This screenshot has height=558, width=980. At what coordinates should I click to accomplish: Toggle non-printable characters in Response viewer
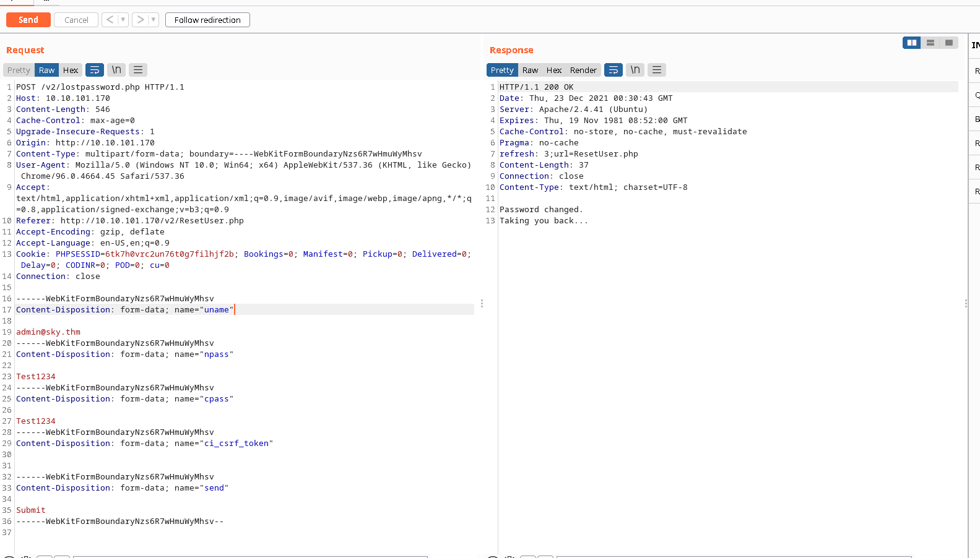(635, 70)
